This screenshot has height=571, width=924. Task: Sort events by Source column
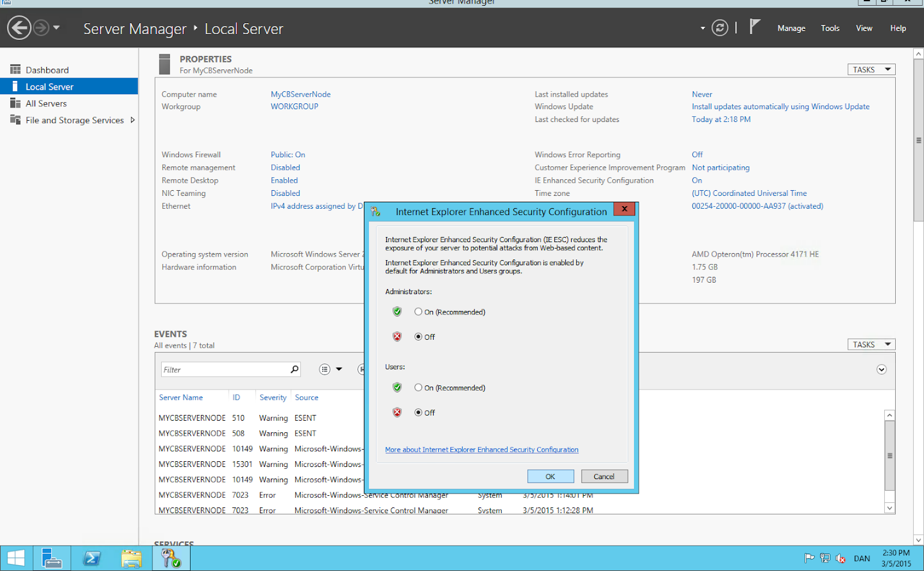coord(306,398)
